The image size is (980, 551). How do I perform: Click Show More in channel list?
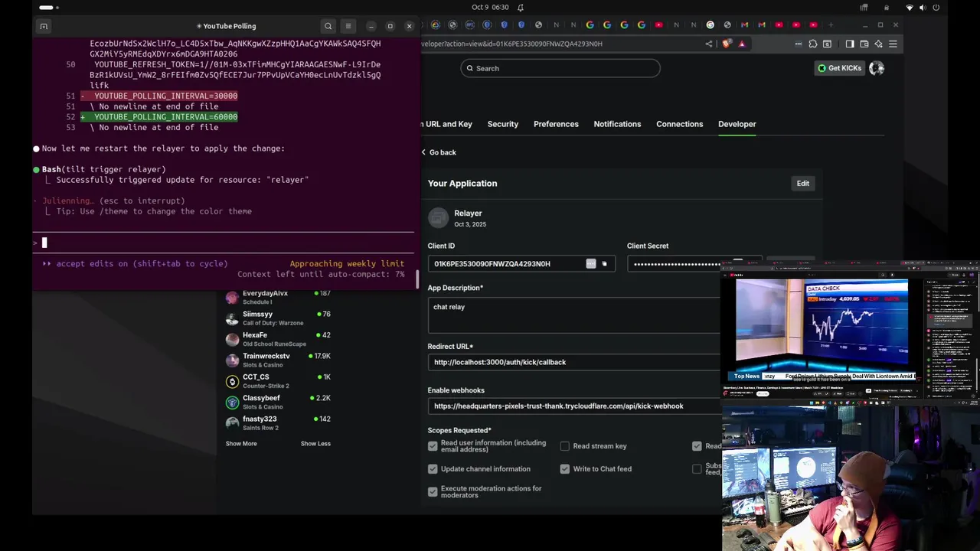(x=241, y=444)
